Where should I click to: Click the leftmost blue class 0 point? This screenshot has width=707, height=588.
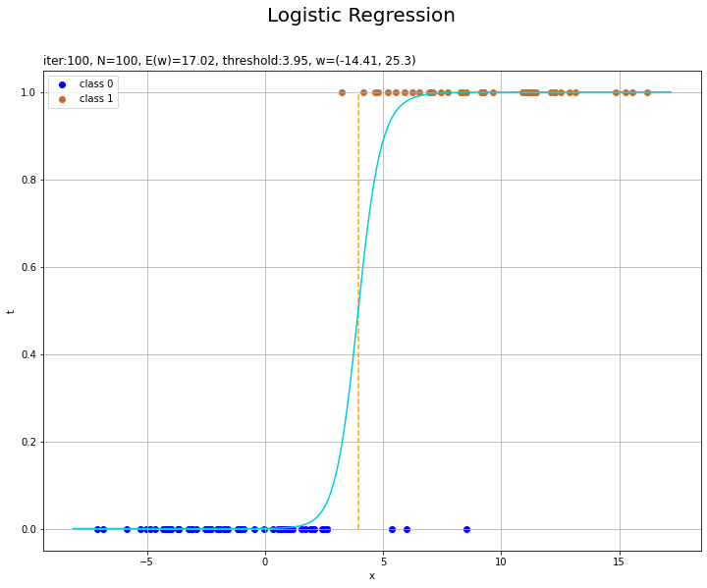[97, 529]
